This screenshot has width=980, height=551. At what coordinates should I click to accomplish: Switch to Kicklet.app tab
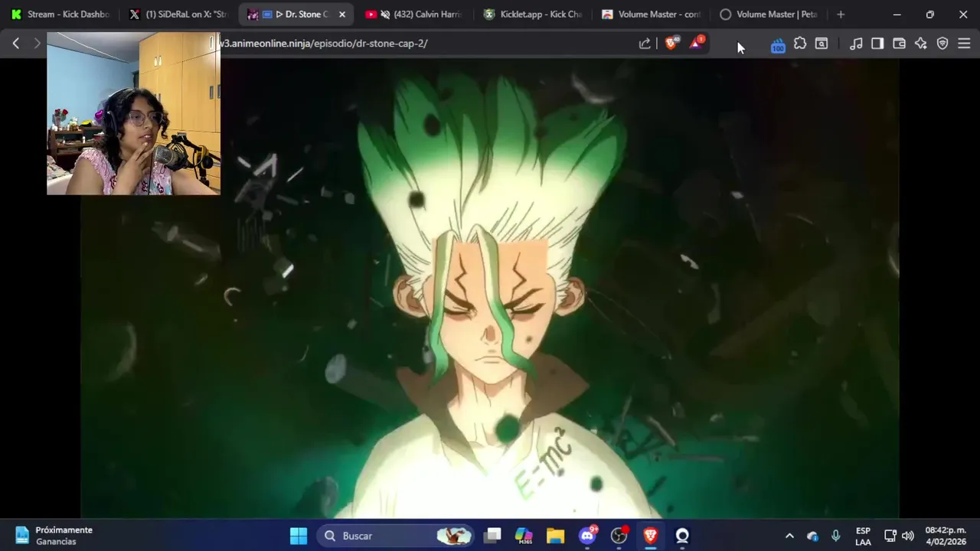533,15
